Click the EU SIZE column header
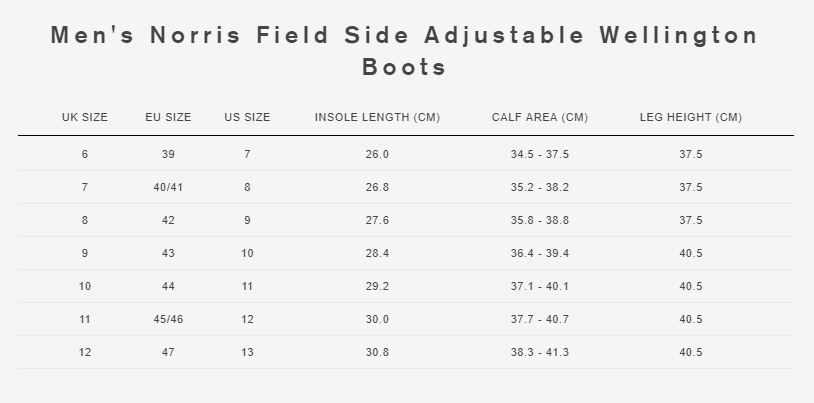The image size is (814, 403). (x=168, y=117)
